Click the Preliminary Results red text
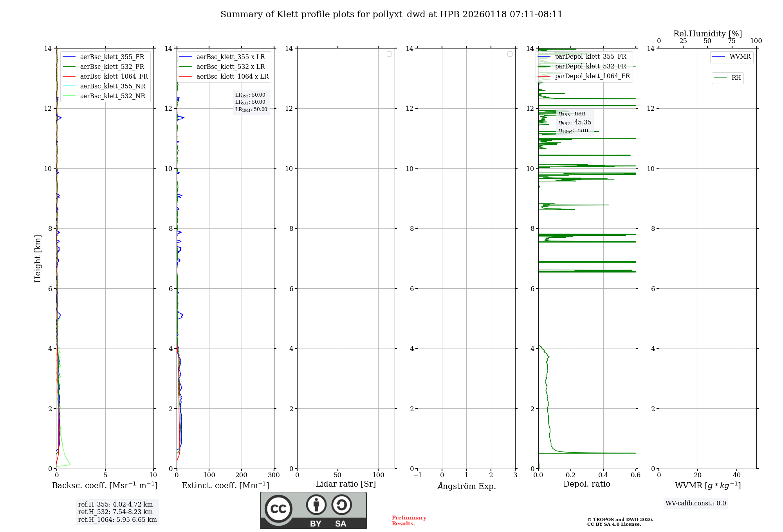This screenshot has height=532, width=783. click(409, 520)
